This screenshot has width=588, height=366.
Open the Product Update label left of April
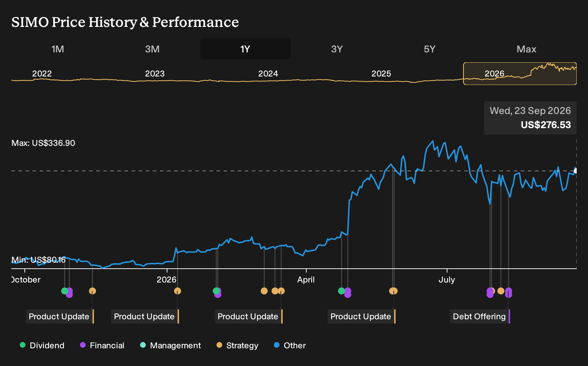tap(248, 316)
